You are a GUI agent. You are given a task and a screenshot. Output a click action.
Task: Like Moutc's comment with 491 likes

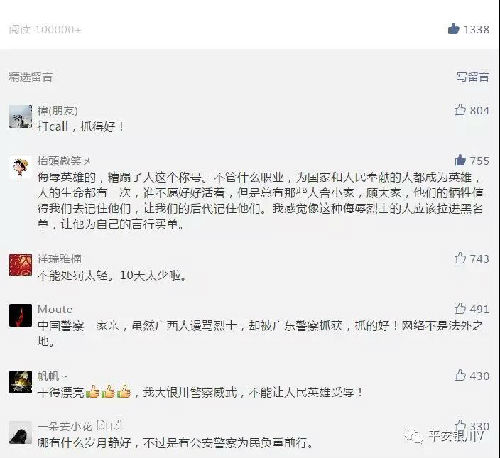click(460, 309)
